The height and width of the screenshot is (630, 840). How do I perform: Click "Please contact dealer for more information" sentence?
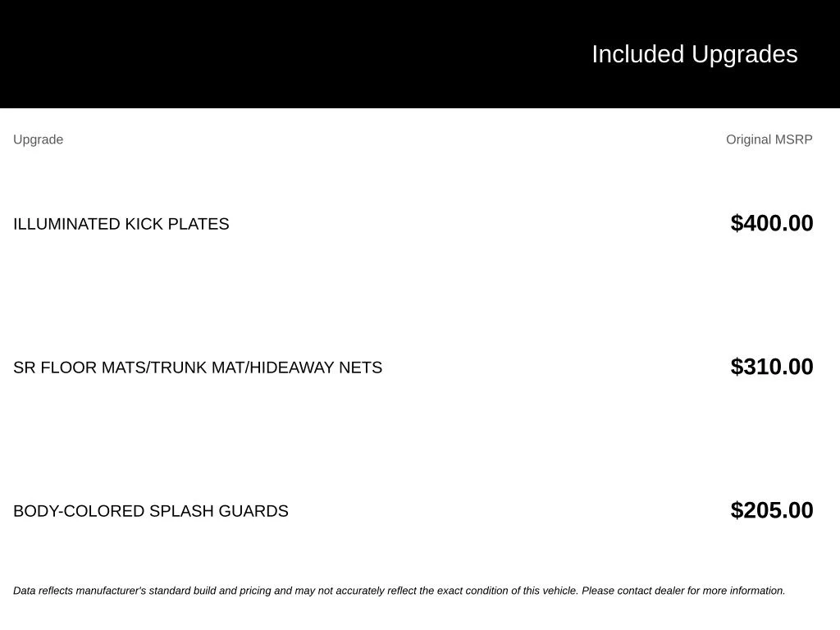(683, 591)
